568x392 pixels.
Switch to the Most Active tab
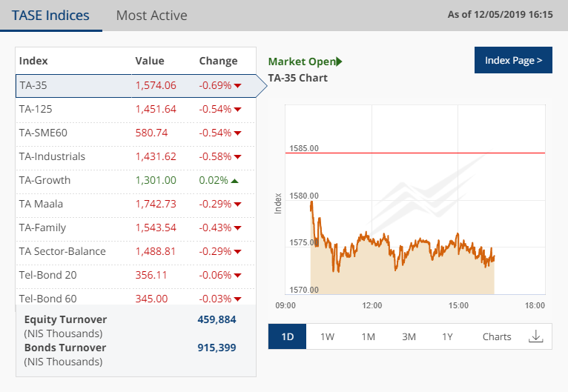(151, 16)
